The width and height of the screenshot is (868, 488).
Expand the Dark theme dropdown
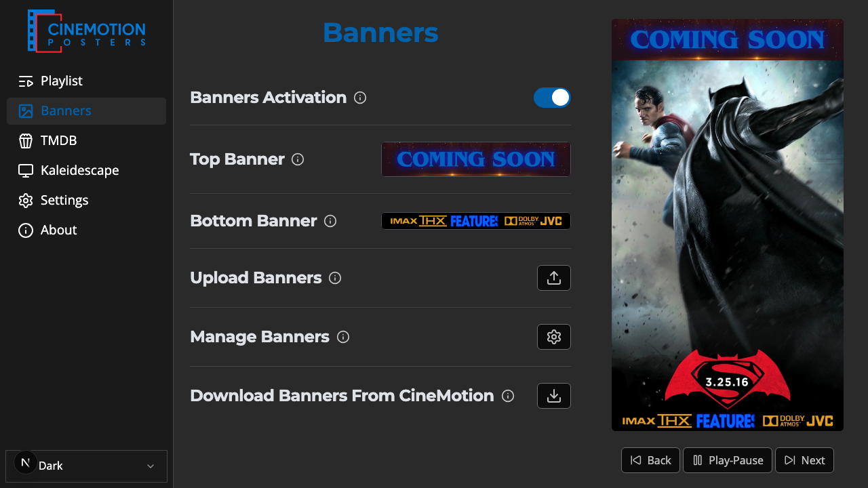(x=86, y=466)
